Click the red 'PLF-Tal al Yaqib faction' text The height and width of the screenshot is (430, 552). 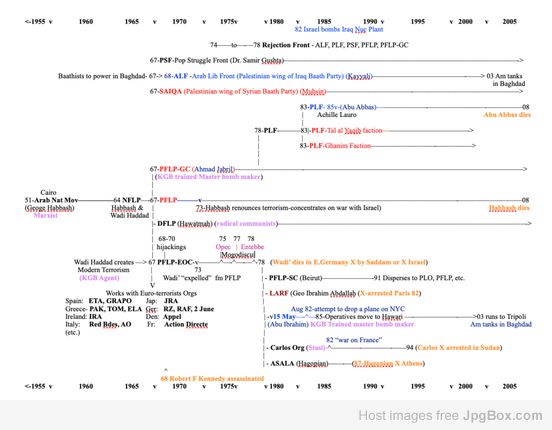347,131
